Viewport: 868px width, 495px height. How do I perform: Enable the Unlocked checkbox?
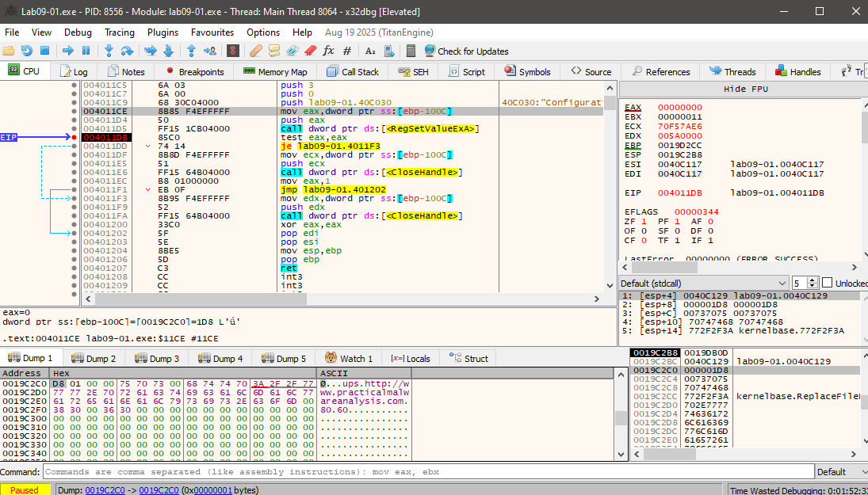point(828,283)
